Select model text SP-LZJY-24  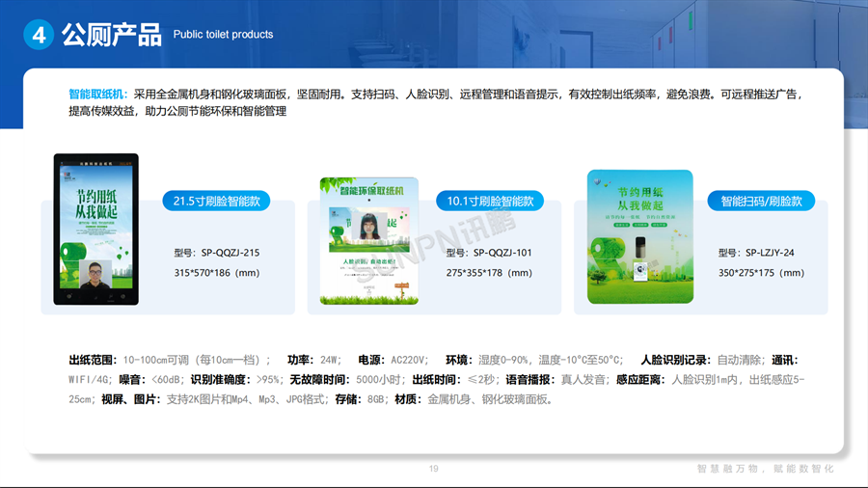tap(770, 253)
